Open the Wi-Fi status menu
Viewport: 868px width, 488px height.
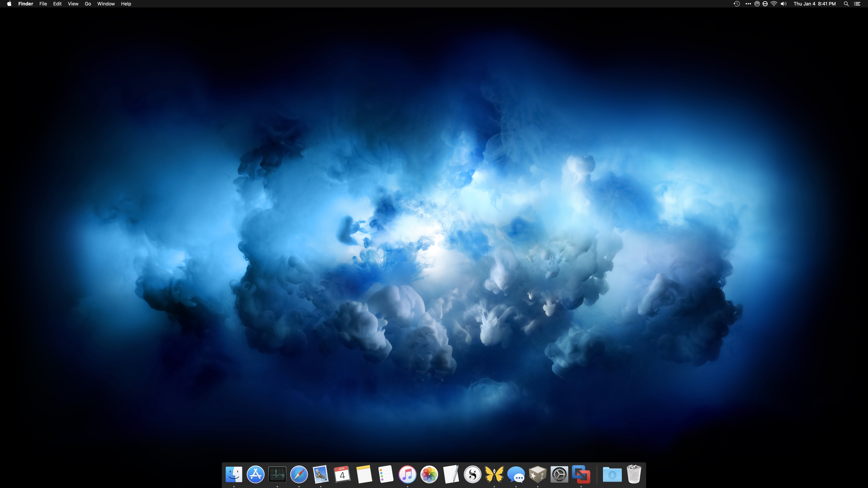click(774, 4)
